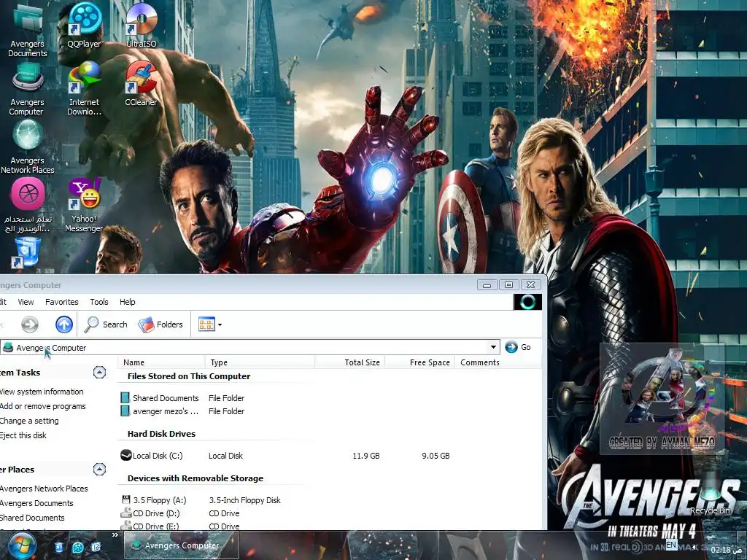Sort by the Free Space column
This screenshot has width=747, height=560.
419,362
